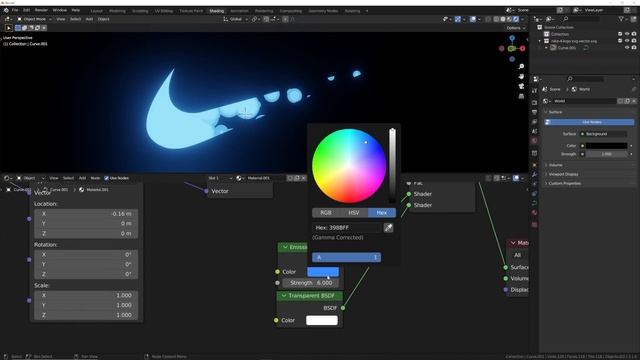The width and height of the screenshot is (640, 360).
Task: Click the outliner filter funnel icon
Action: [621, 19]
